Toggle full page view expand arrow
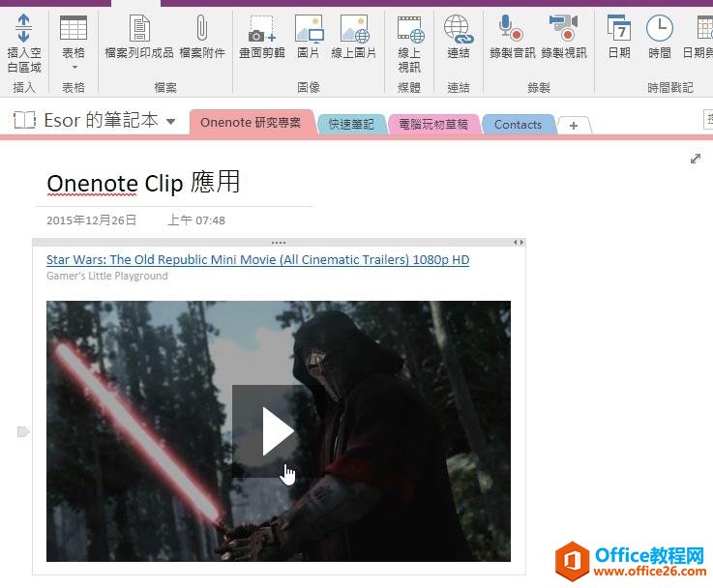Viewport: 713px width, 588px height. [696, 159]
